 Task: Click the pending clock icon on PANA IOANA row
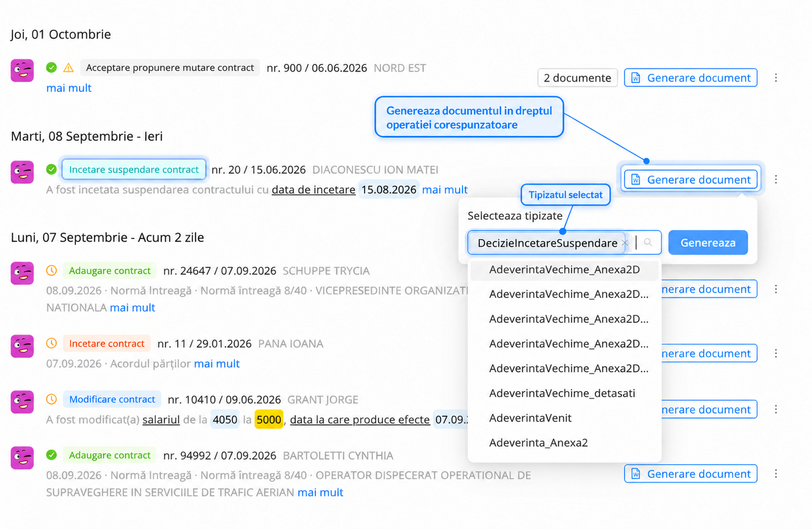point(51,343)
